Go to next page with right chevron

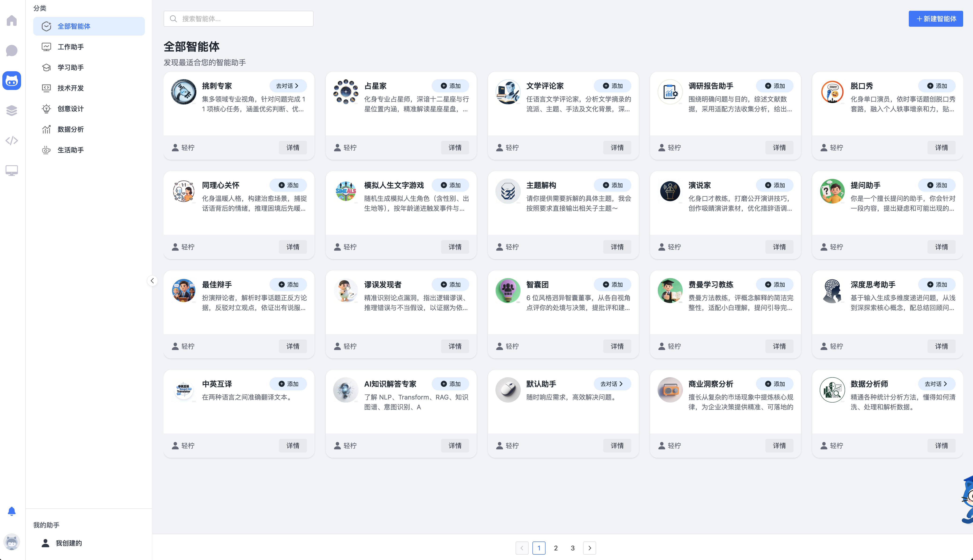click(x=590, y=548)
